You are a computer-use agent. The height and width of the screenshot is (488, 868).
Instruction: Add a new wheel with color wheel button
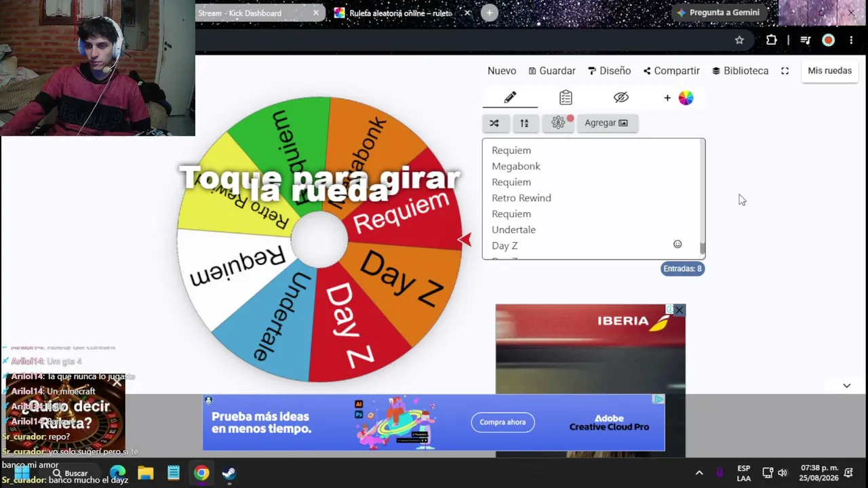tap(679, 98)
